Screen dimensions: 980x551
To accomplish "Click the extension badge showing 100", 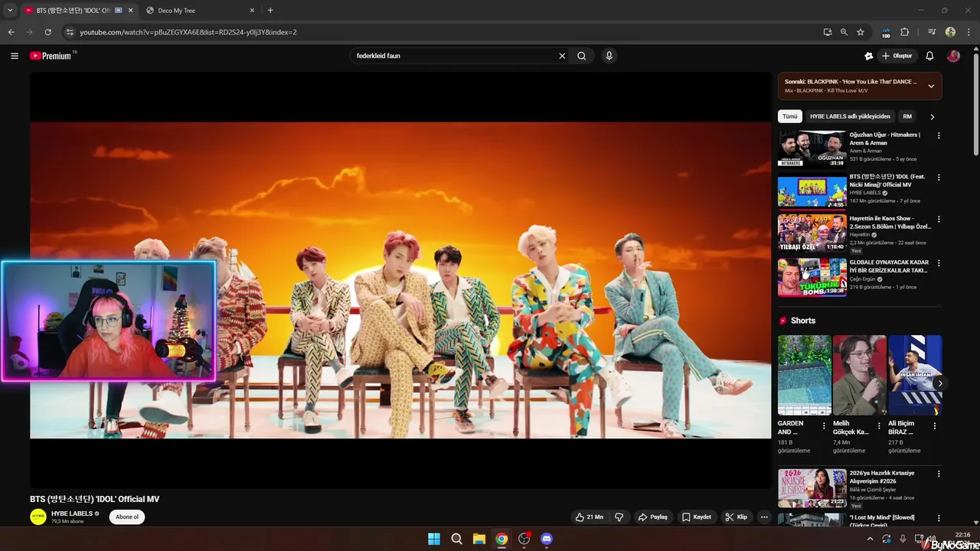I will pos(886,33).
